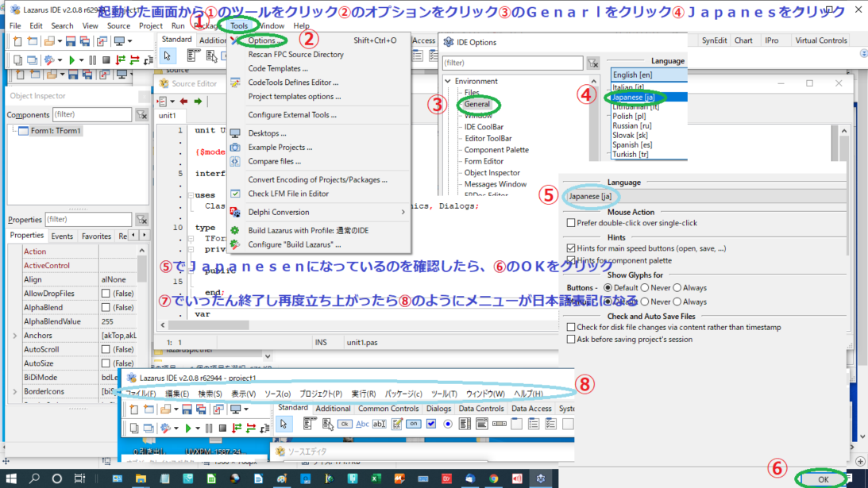This screenshot has height=488, width=868.
Task: Enable Check for disk file changes via content
Action: point(571,328)
